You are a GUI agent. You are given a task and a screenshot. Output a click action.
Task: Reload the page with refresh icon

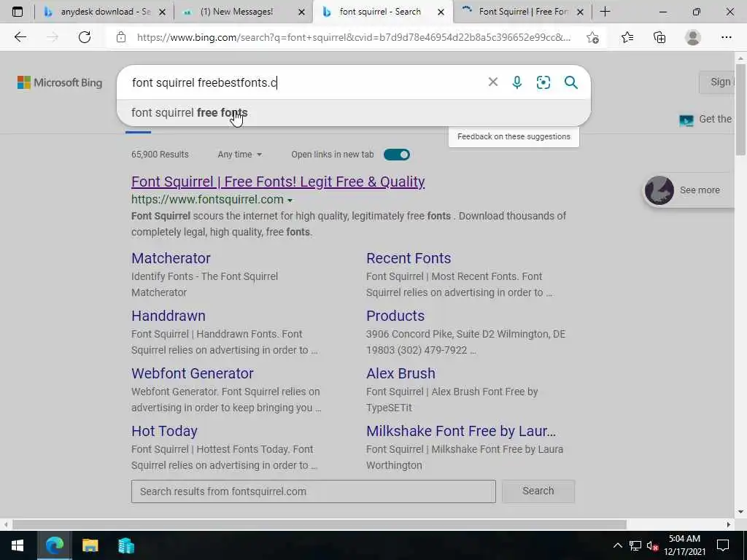[x=85, y=37]
